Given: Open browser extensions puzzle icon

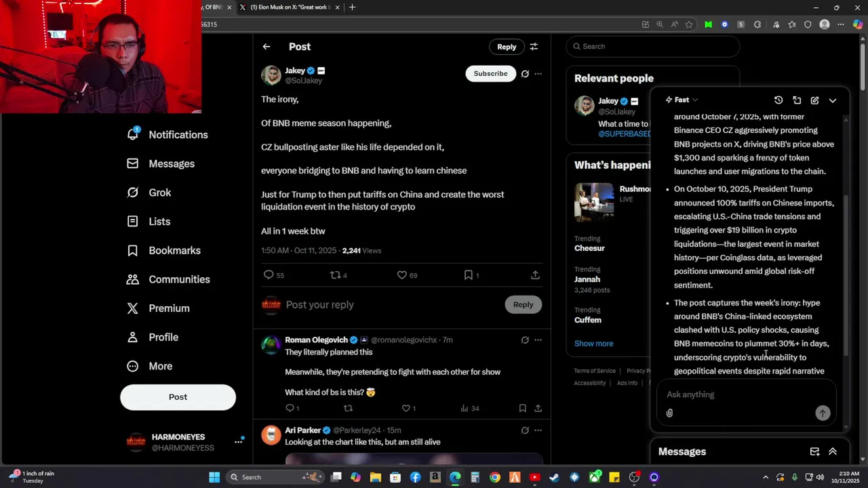Looking at the screenshot, I should 757,24.
